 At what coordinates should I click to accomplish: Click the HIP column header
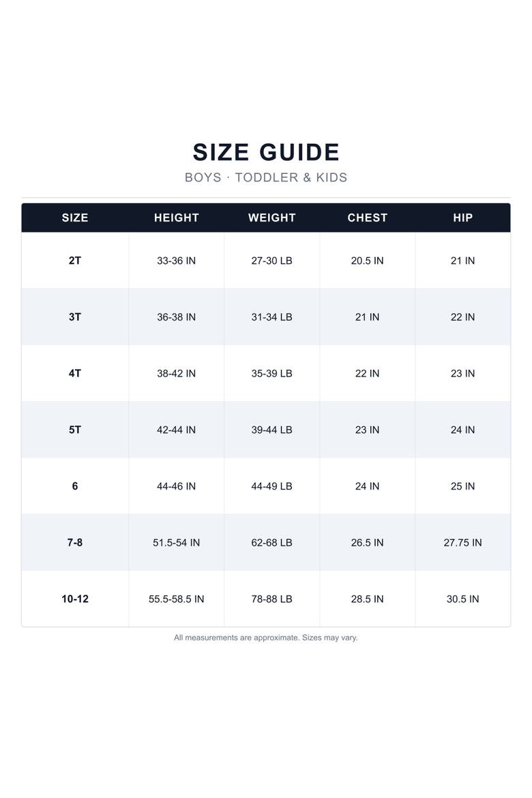click(462, 218)
